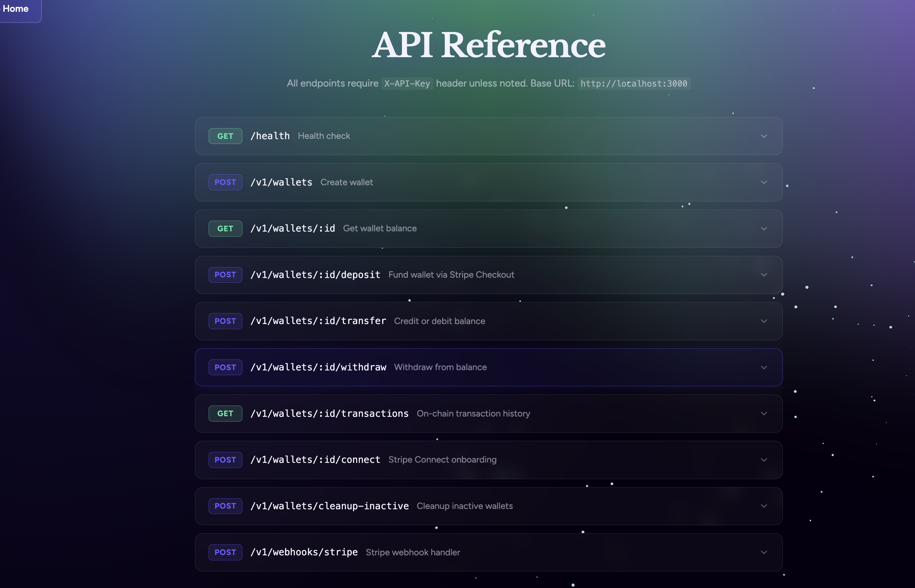Click the /v1/webhooks/stripe path text
This screenshot has height=588, width=915.
coord(304,552)
